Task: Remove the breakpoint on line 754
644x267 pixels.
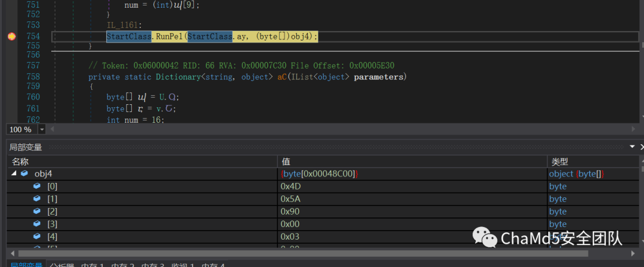Action: coord(11,36)
